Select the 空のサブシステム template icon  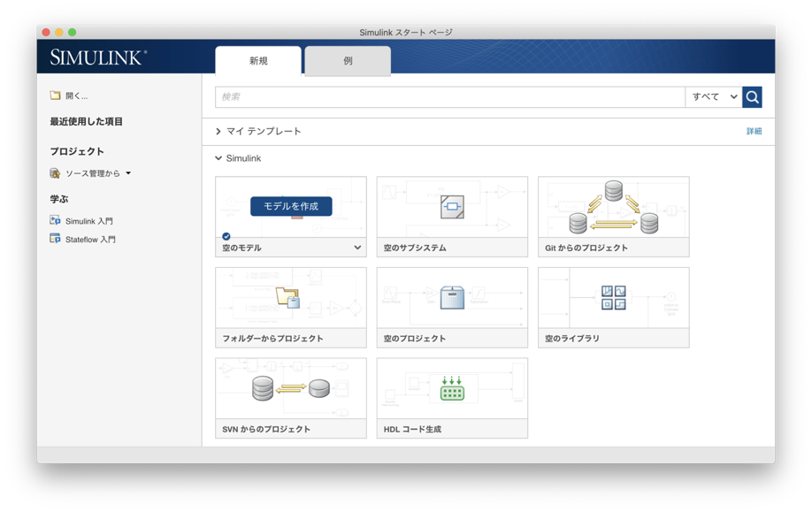tap(452, 207)
